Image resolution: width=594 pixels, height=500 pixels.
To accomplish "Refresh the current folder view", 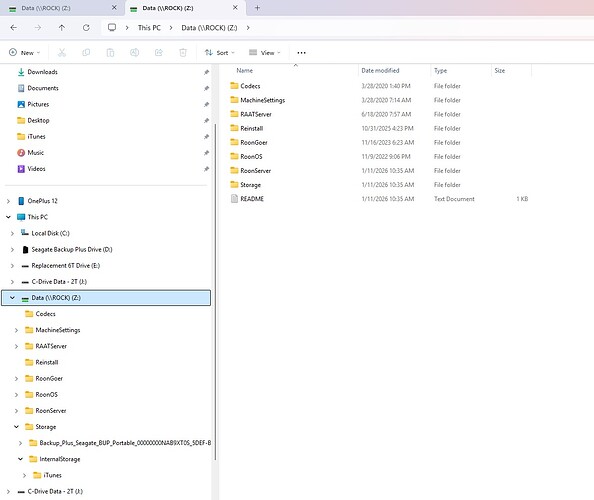I will click(x=86, y=28).
